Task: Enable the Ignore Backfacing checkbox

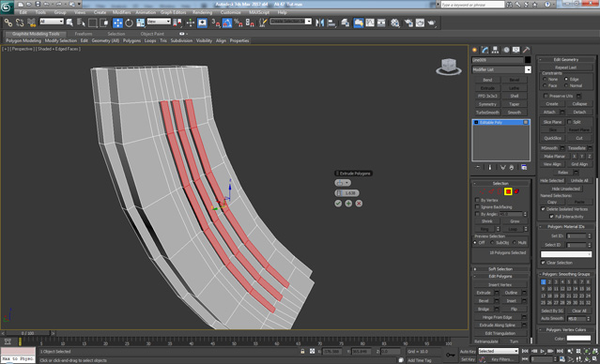Action: point(477,206)
